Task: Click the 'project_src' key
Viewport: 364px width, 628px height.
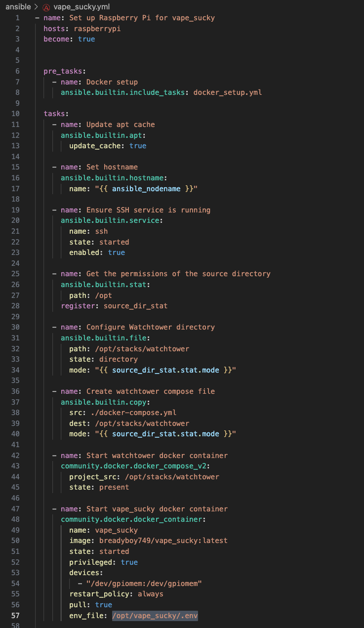Action: [93, 477]
